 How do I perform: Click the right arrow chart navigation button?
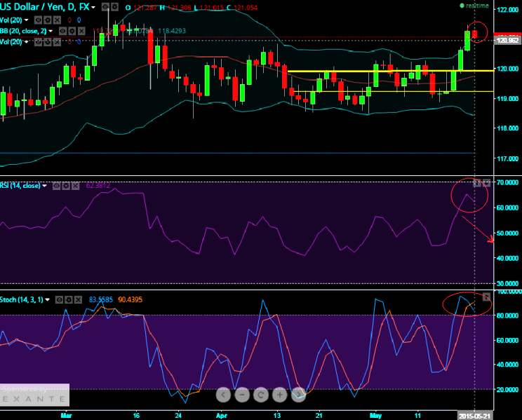(298, 395)
